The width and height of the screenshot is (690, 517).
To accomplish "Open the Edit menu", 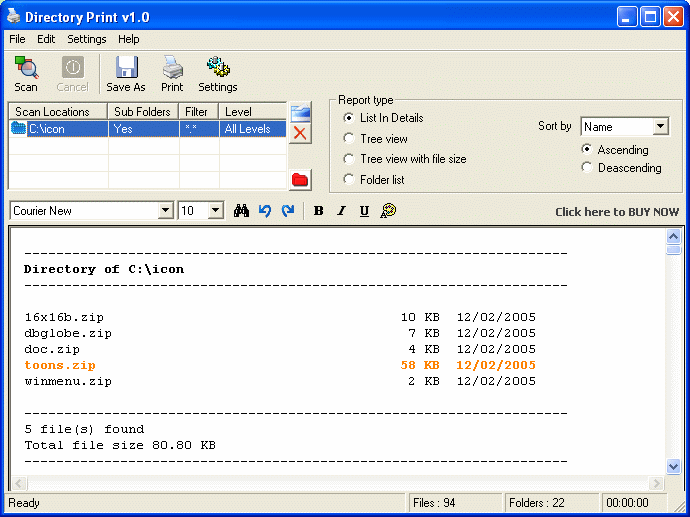I will 46,39.
